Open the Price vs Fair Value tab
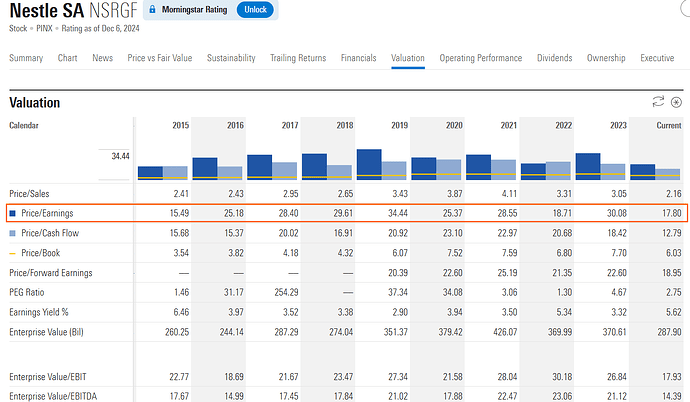Viewport: 690px width, 402px height. point(160,58)
